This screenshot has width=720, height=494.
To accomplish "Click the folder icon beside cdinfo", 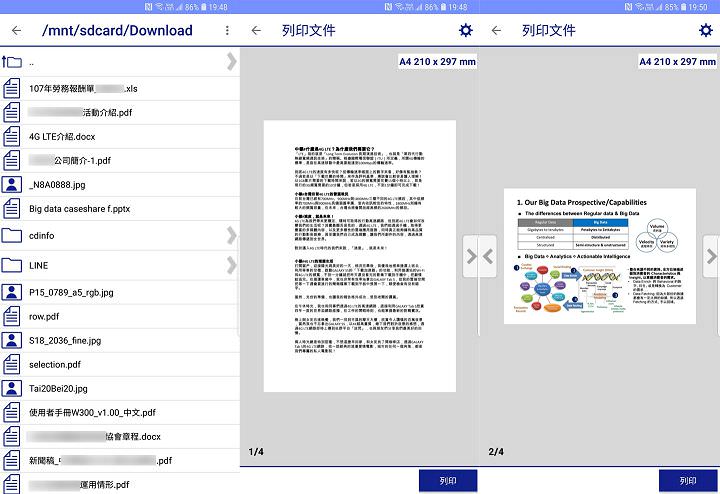I will (x=11, y=236).
